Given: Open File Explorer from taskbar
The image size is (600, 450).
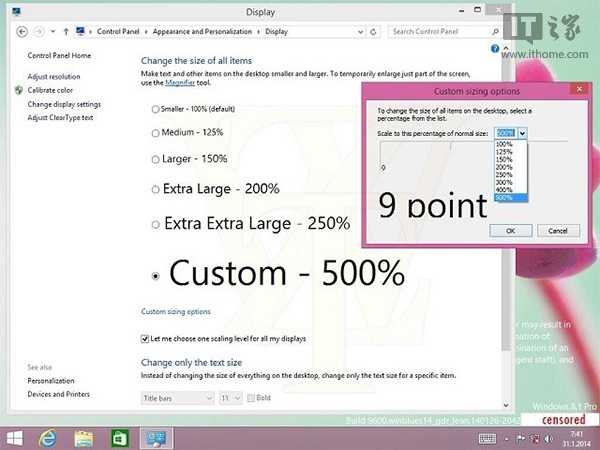Looking at the screenshot, I should coord(83,439).
